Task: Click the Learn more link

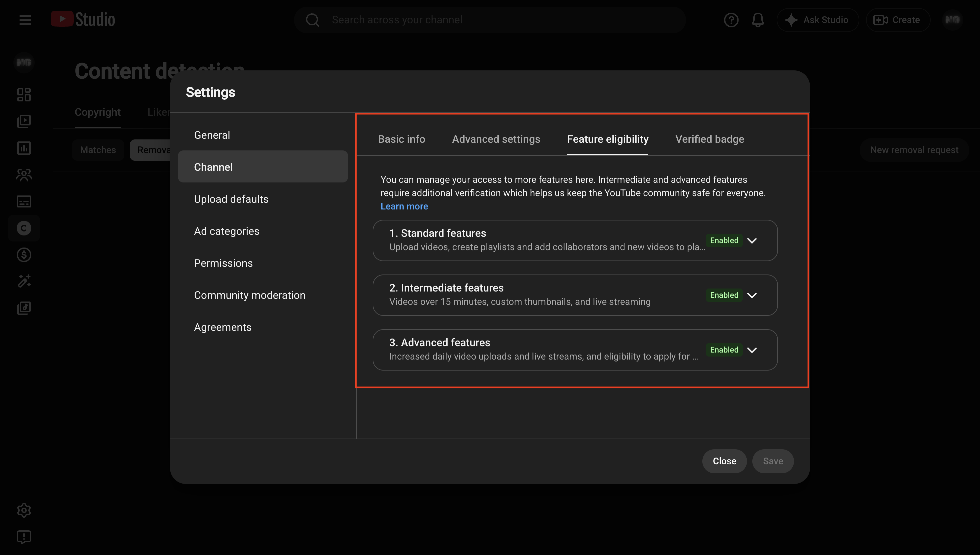Action: [x=404, y=206]
